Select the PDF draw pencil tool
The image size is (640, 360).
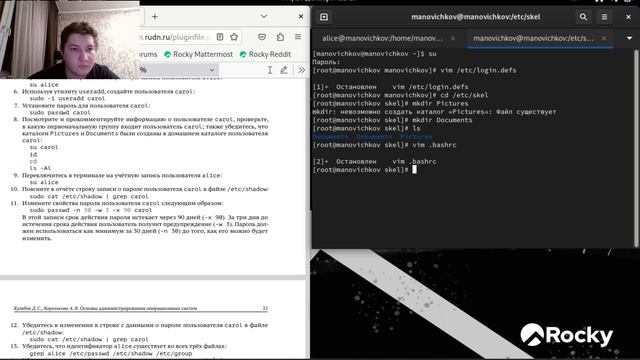click(284, 70)
